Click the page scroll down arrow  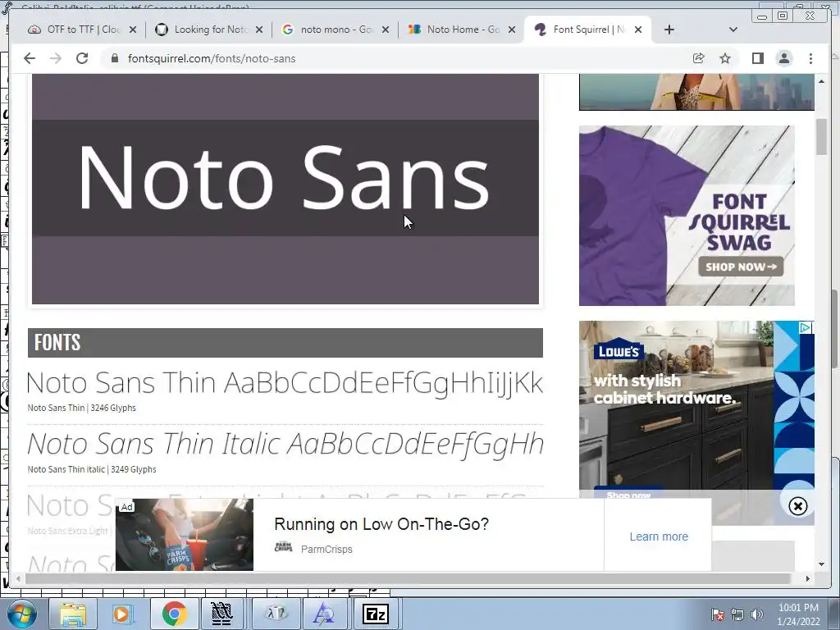(822, 564)
